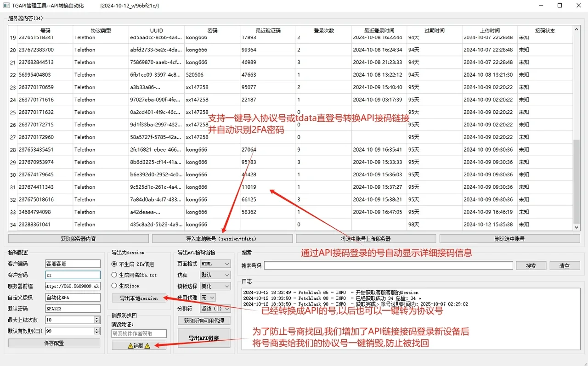Decrease 默认有效期(日) with down arrow
This screenshot has height=366, width=588.
click(97, 332)
